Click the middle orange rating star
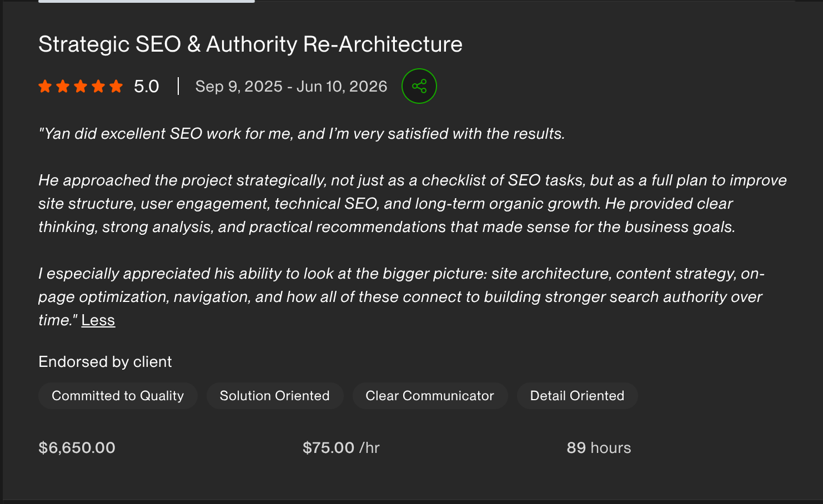This screenshot has width=823, height=504. (81, 86)
